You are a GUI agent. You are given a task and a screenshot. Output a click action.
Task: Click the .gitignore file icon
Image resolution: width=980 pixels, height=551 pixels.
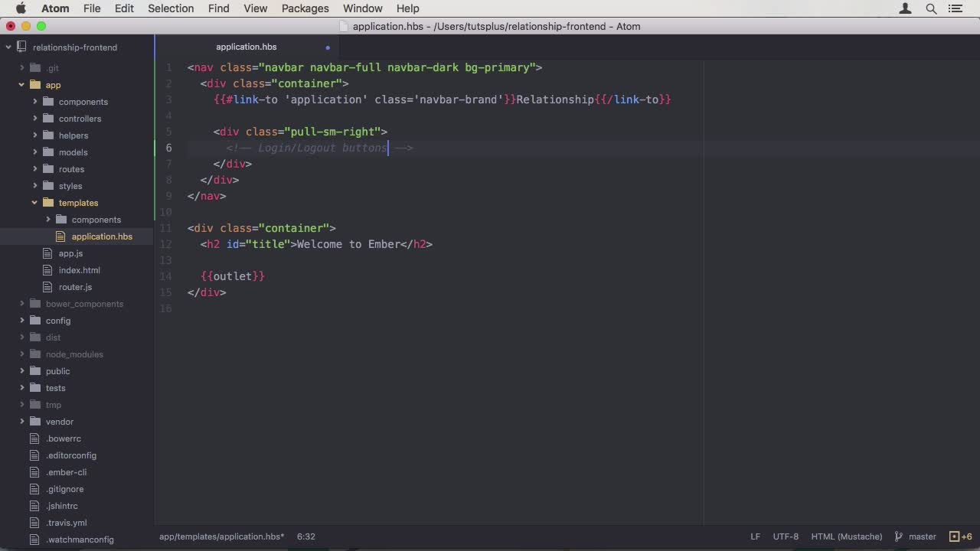click(x=34, y=489)
